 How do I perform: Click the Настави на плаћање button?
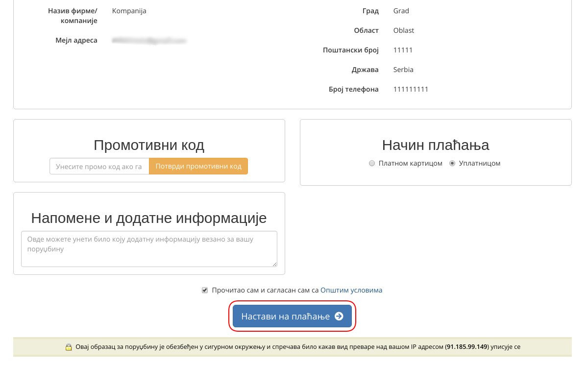[292, 317]
